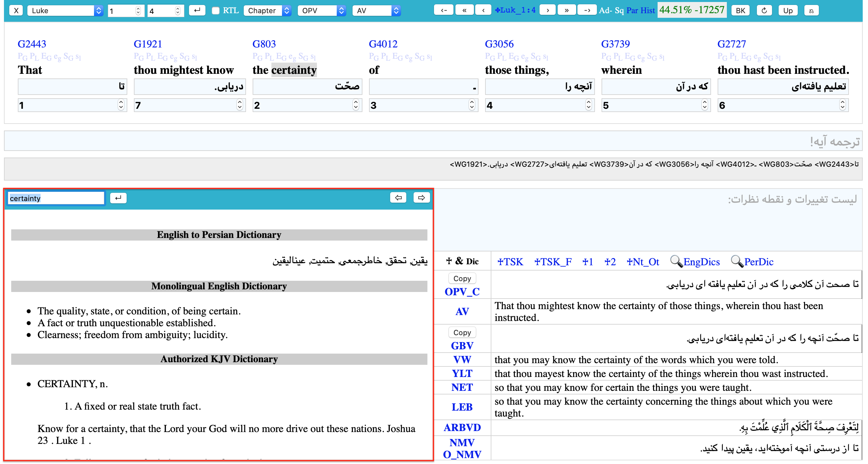Open the PerDic search tab

click(752, 262)
